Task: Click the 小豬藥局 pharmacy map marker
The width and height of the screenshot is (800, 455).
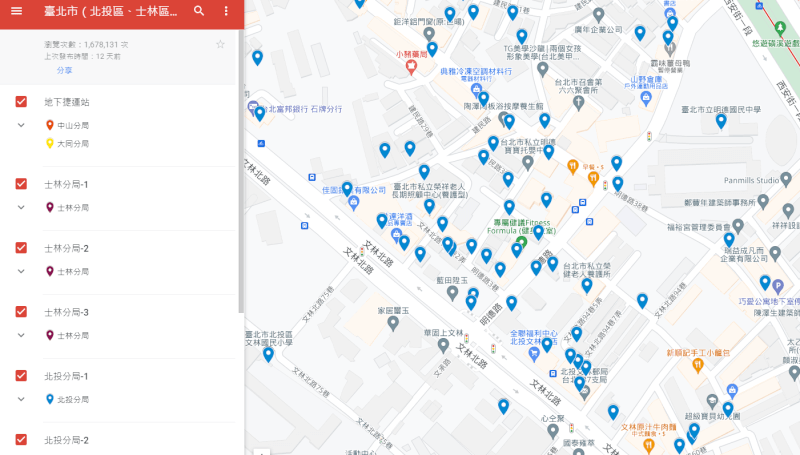Action: point(411,67)
